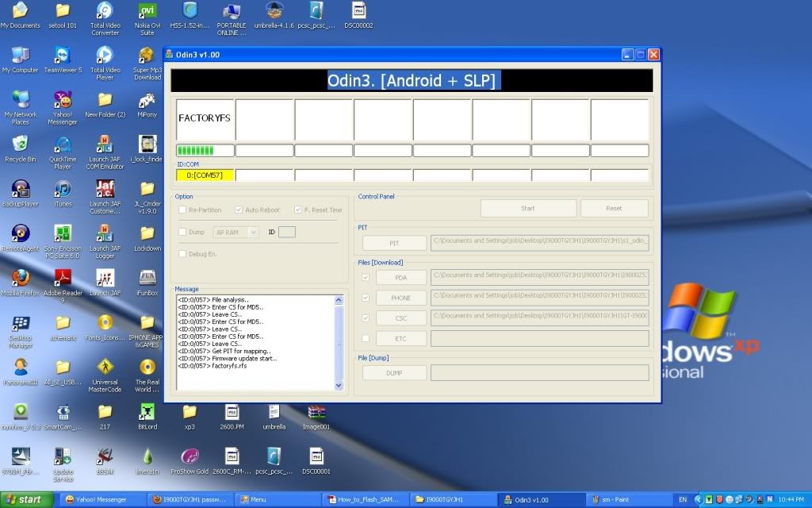Click the Message log scroll-down arrow
Screen dimensions: 812x508
[339, 385]
